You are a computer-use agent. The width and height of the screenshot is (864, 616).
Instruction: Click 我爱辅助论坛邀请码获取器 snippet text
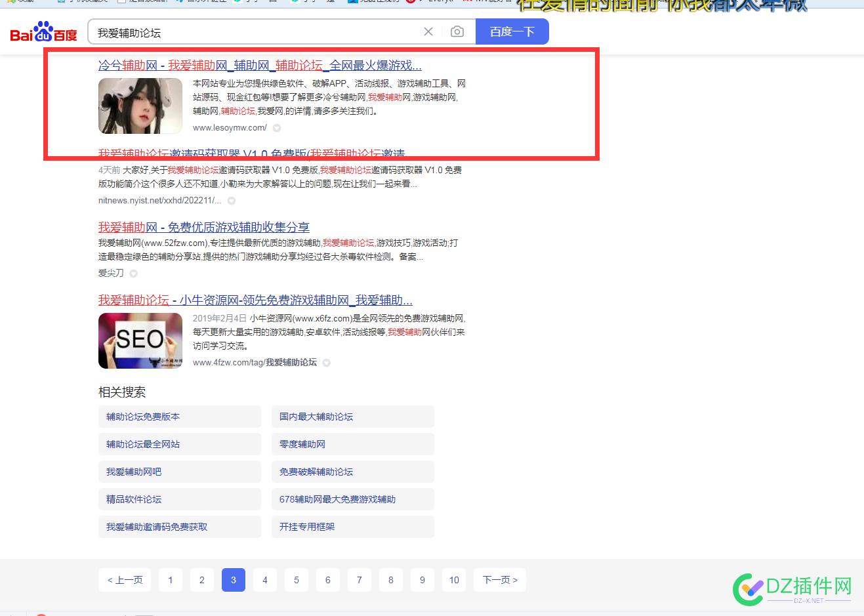(280, 177)
